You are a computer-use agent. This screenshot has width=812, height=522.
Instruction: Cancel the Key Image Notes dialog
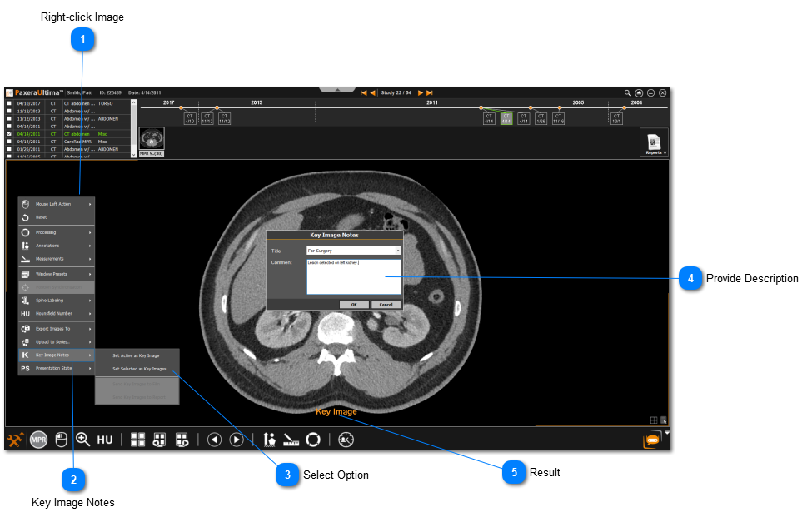pyautogui.click(x=385, y=304)
